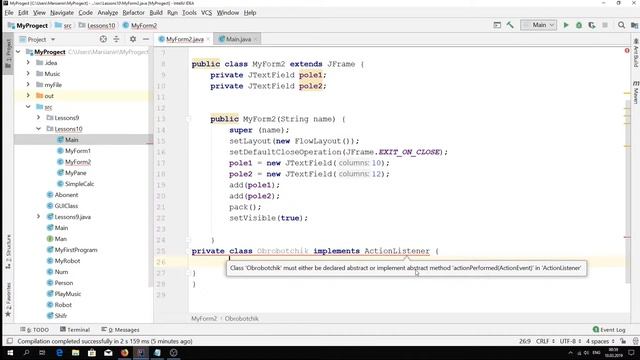The height and width of the screenshot is (360, 640).
Task: Select MyPane in the project tree
Action: (76, 173)
